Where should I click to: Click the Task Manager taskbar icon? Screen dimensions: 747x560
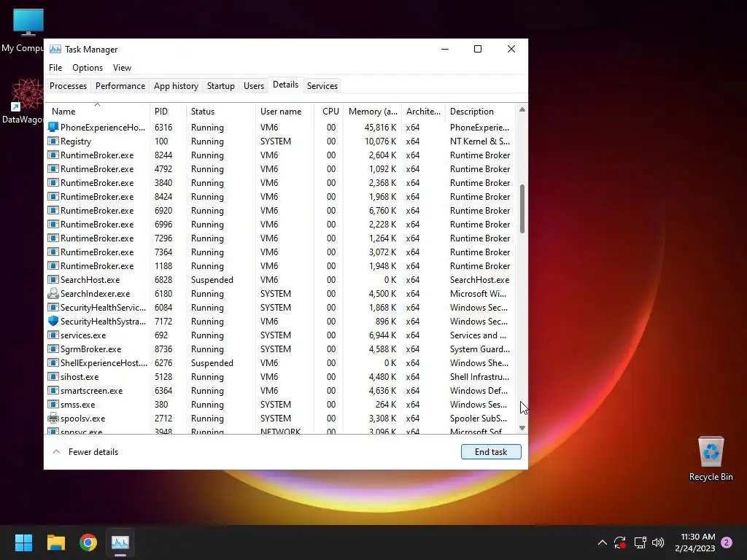pyautogui.click(x=120, y=542)
